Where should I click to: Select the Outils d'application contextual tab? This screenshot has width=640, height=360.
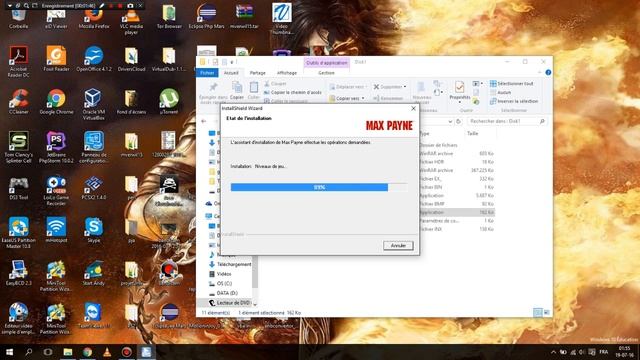tap(327, 63)
